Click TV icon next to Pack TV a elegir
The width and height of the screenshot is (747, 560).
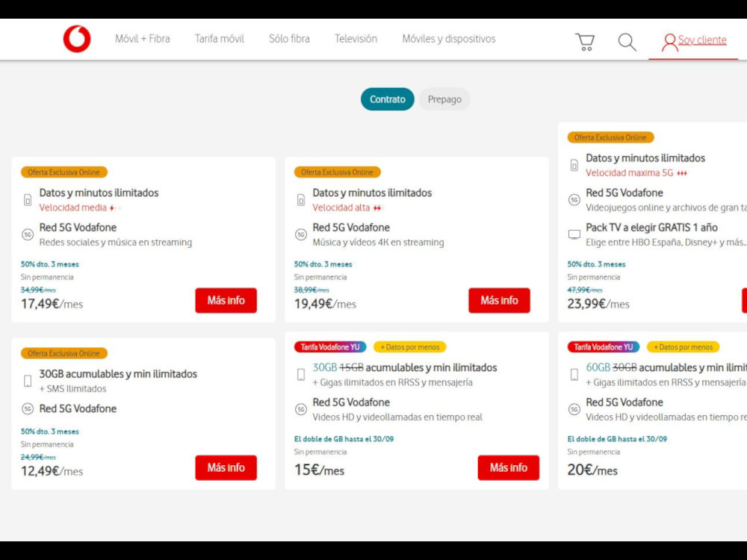(x=574, y=234)
